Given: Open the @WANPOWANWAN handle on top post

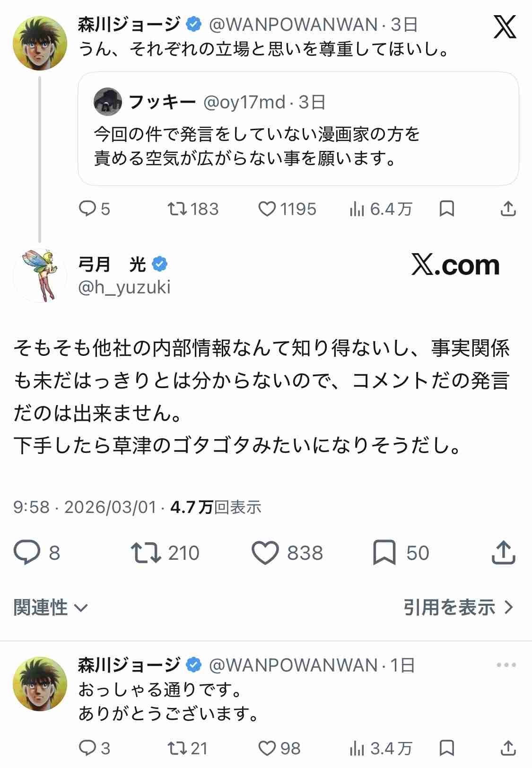Looking at the screenshot, I should tap(293, 25).
